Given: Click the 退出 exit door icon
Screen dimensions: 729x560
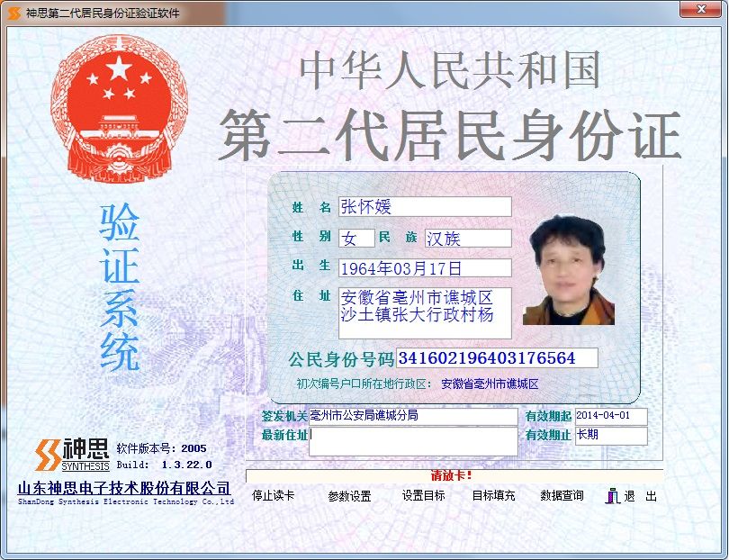Looking at the screenshot, I should pos(613,496).
